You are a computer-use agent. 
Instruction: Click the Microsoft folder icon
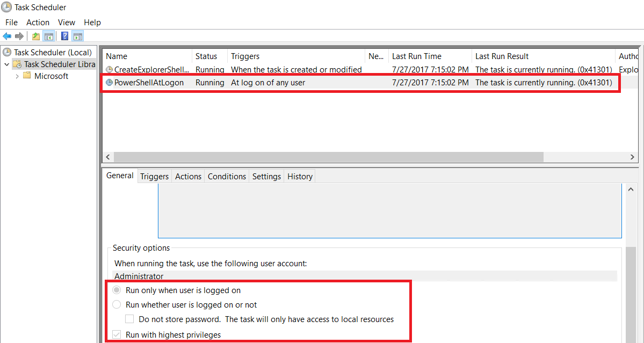(27, 76)
